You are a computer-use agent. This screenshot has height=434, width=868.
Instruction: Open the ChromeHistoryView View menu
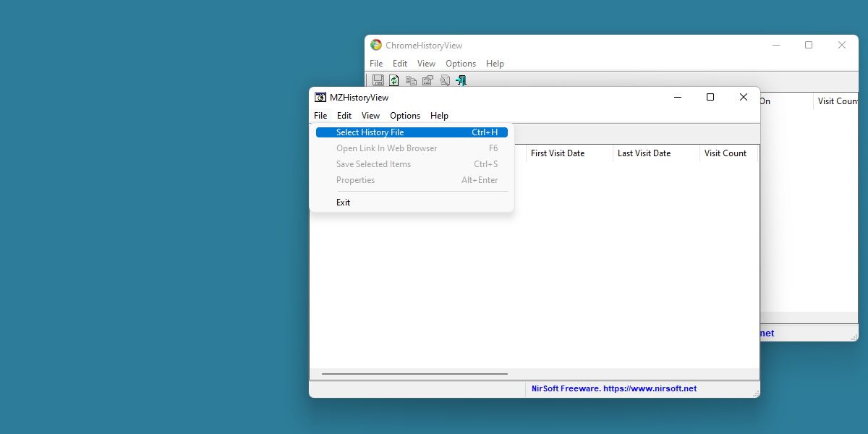point(426,64)
